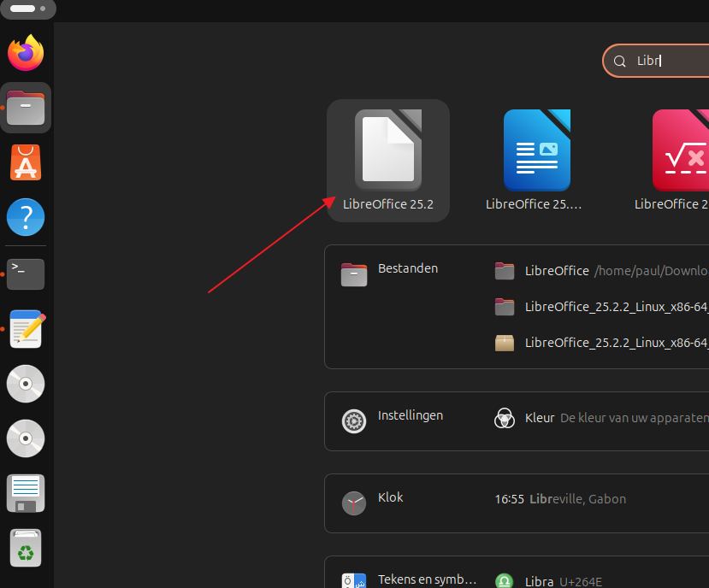Screen dimensions: 709x588
Task: Open App Center from the dock
Action: (26, 162)
